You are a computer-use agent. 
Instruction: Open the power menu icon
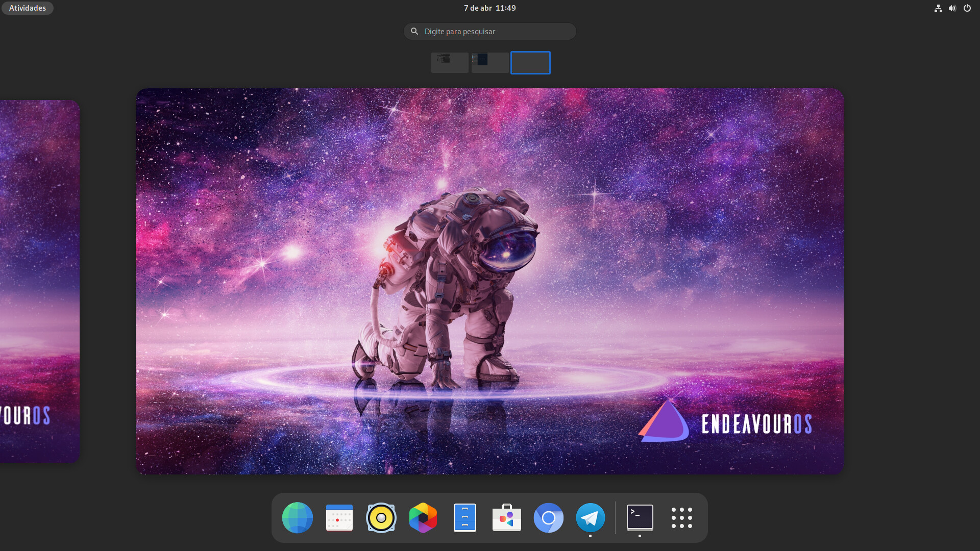pyautogui.click(x=967, y=8)
